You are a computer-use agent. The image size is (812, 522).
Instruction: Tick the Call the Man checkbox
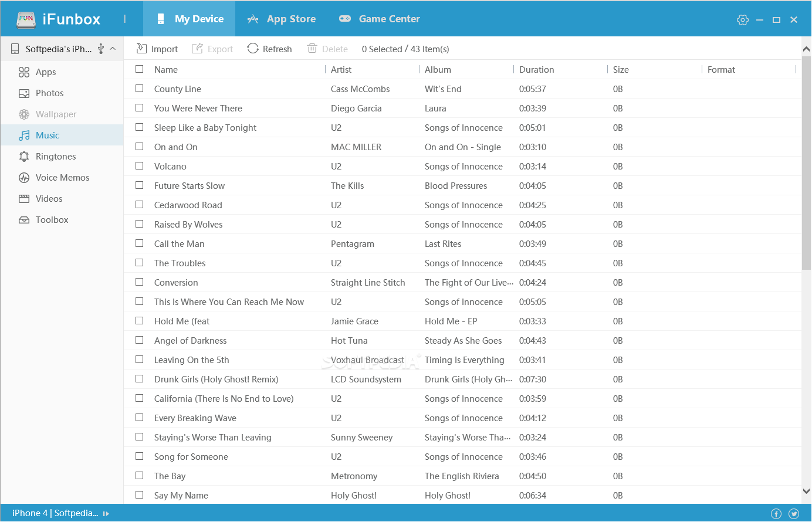click(140, 243)
